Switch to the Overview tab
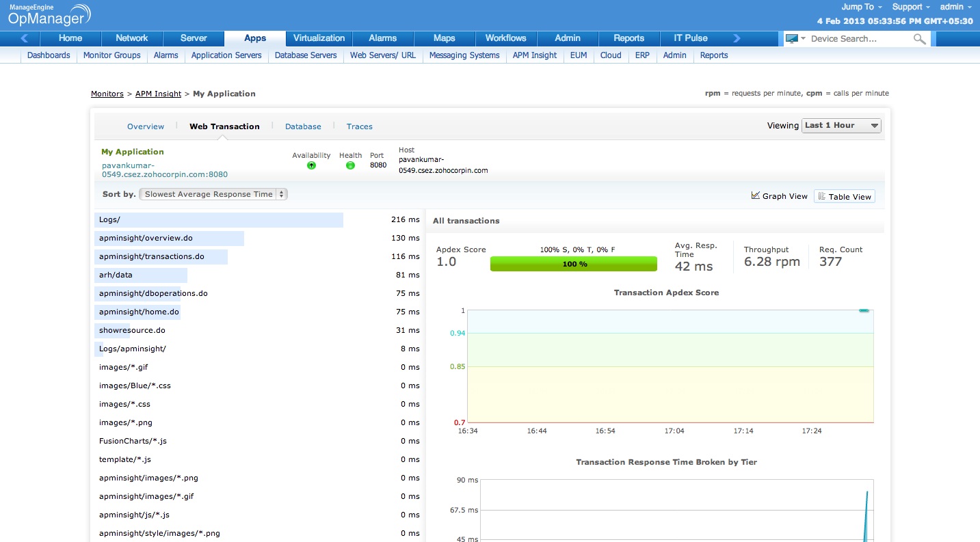Screen dimensions: 980x542 coord(146,126)
